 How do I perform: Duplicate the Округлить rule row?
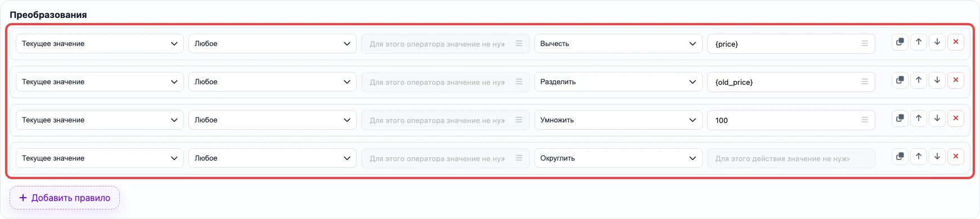tap(900, 157)
